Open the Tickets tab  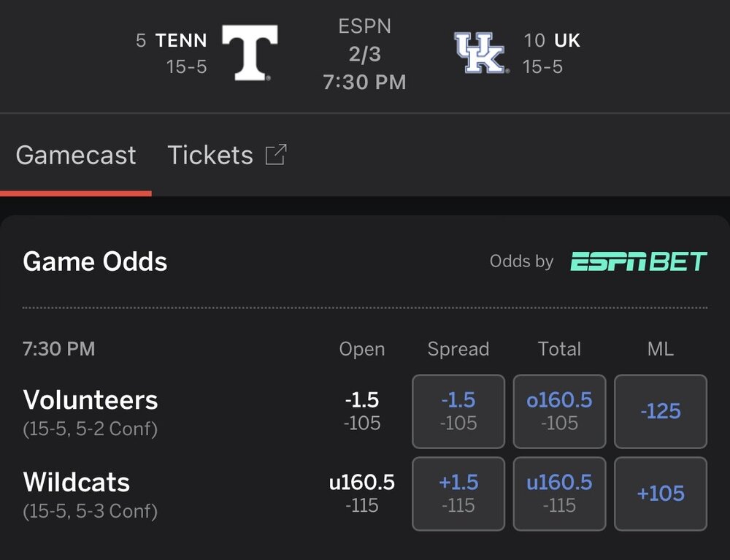coord(210,155)
